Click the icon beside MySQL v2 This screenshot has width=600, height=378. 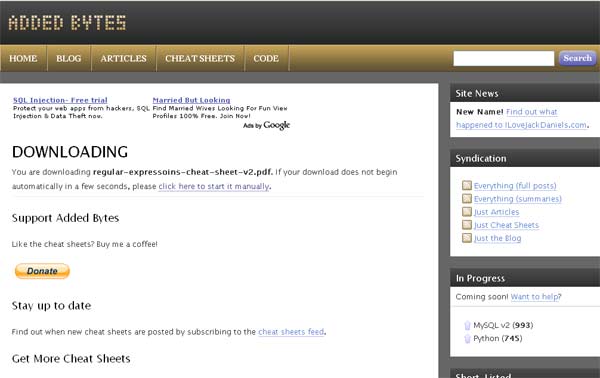pos(467,326)
